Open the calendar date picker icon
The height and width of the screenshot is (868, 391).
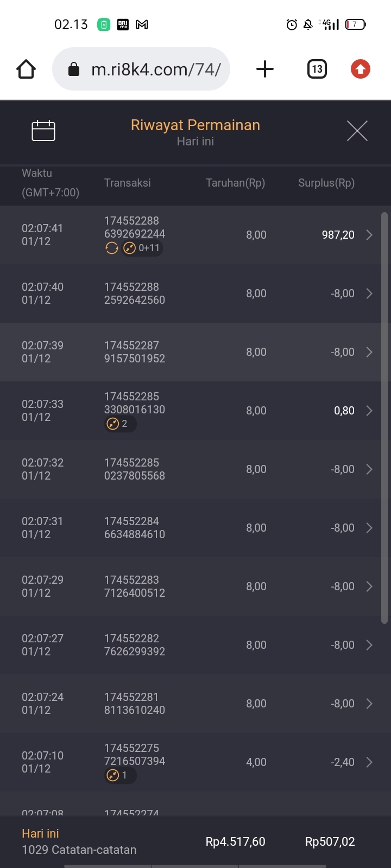43,131
